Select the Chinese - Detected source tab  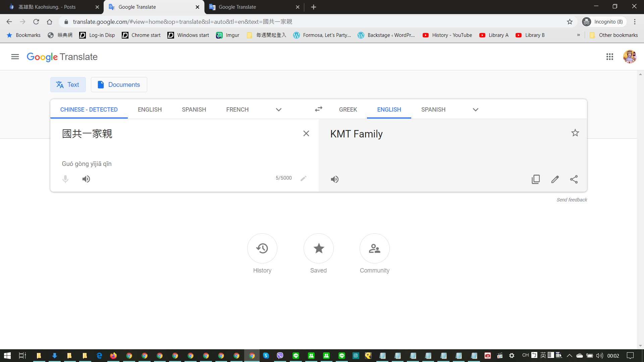(x=89, y=110)
